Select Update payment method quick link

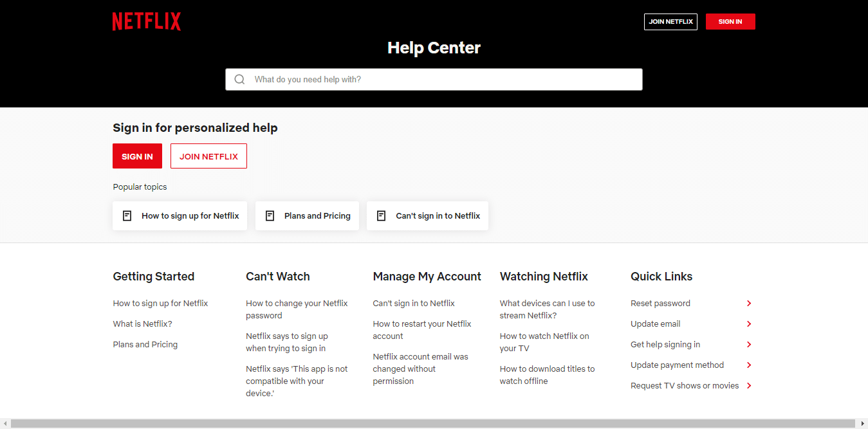pos(677,365)
